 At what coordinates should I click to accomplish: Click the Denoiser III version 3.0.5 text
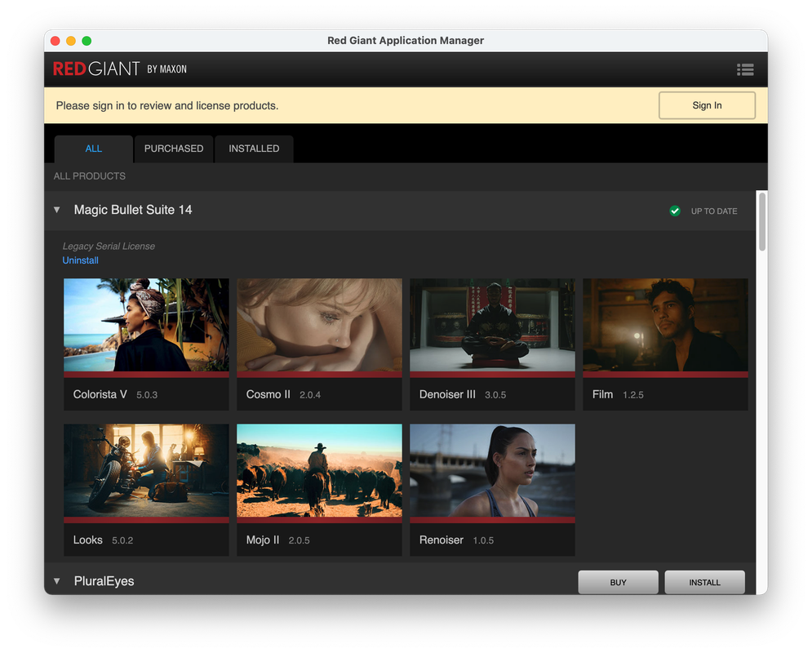(495, 395)
